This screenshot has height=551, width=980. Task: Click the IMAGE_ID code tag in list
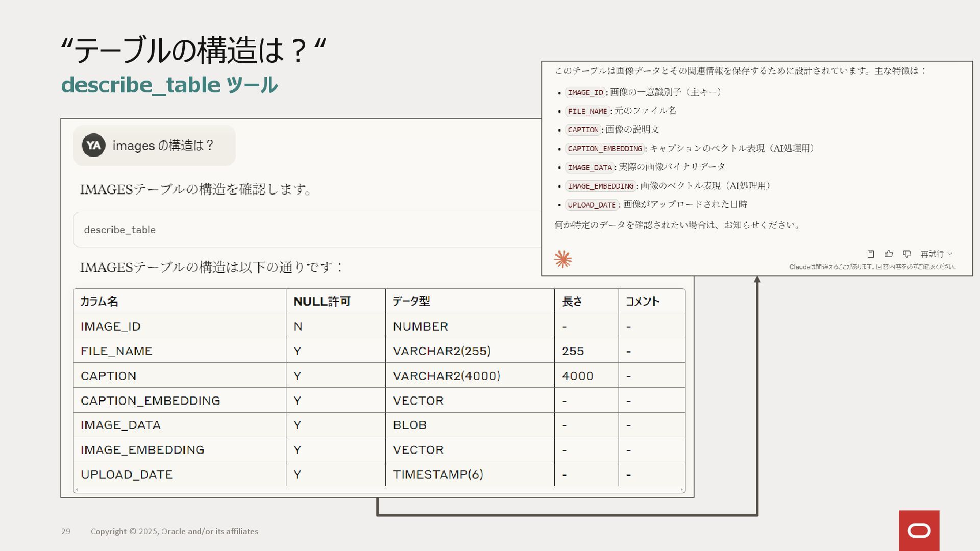click(585, 92)
